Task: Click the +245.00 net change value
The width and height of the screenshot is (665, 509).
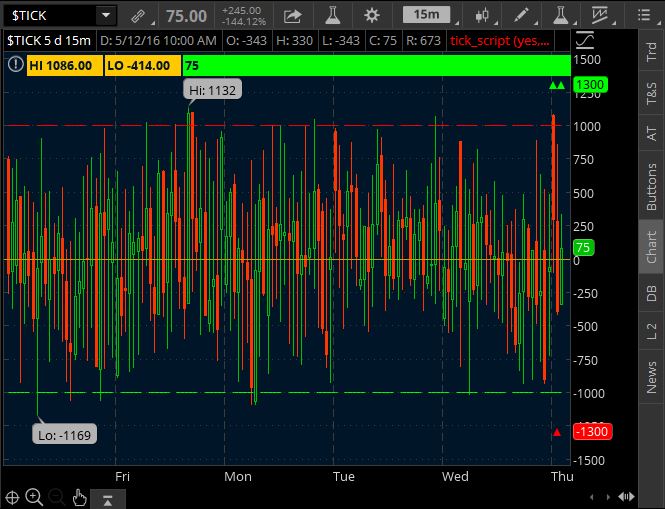Action: tap(242, 11)
